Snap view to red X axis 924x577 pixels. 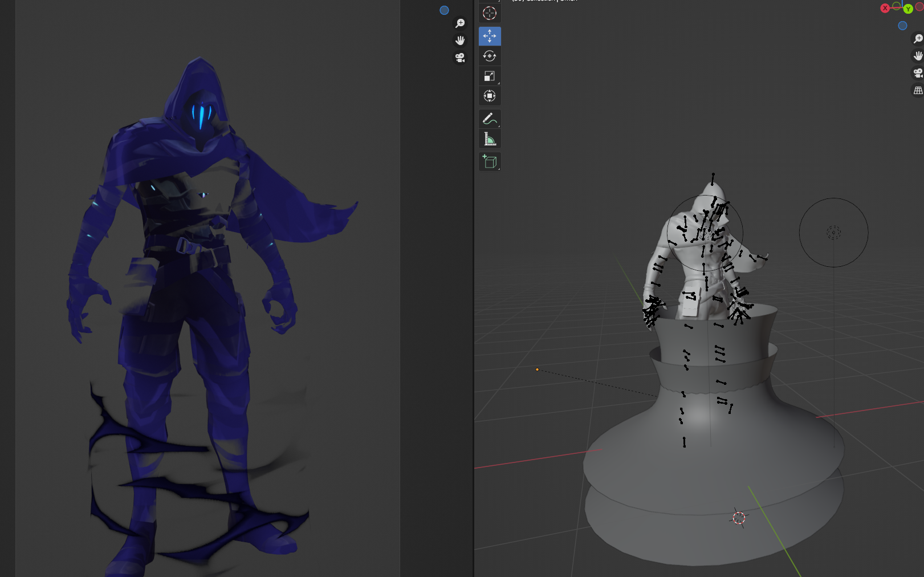(x=885, y=8)
